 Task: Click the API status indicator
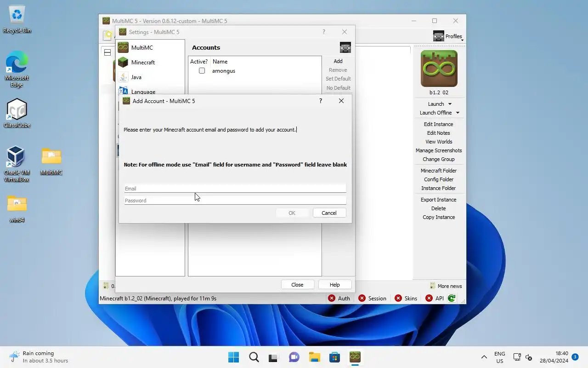435,298
